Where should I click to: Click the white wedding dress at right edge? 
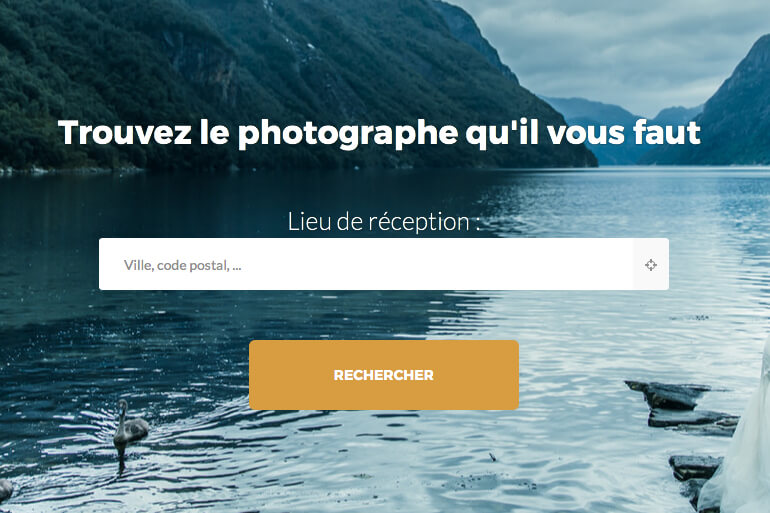(x=744, y=442)
